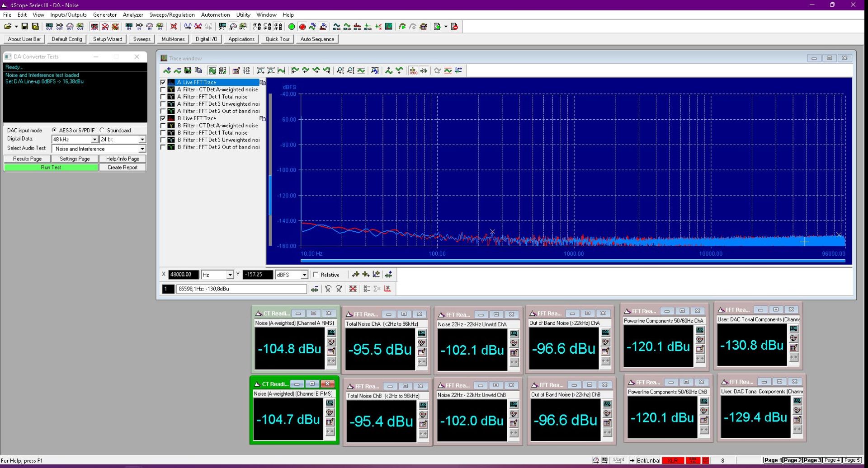The width and height of the screenshot is (868, 468).
Task: Click the vertical scale bar left of the graph
Action: (x=270, y=169)
